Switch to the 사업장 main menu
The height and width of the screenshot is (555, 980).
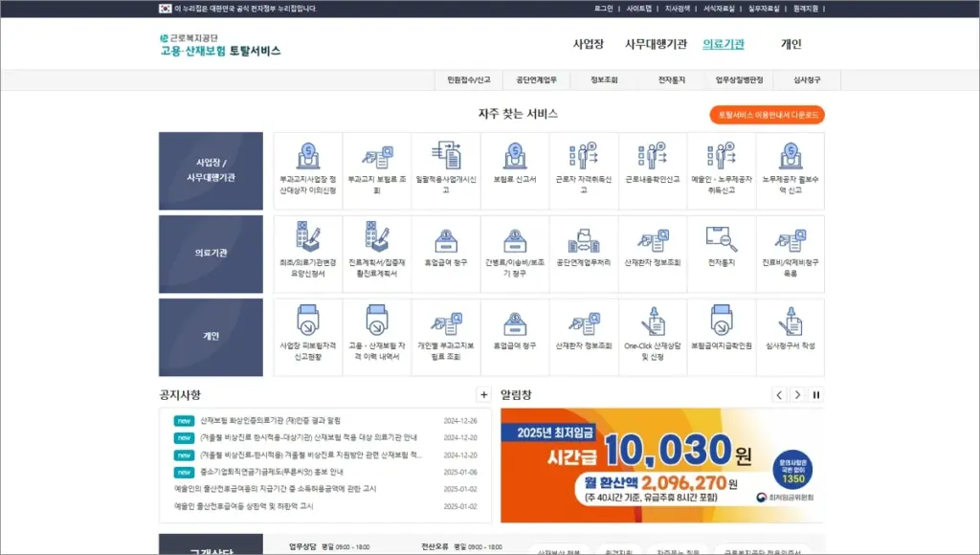588,44
